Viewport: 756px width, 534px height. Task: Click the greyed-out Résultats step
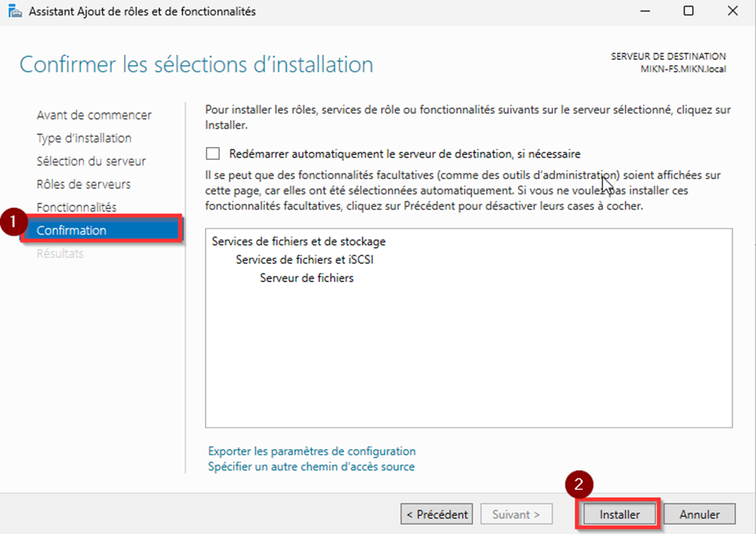click(60, 254)
